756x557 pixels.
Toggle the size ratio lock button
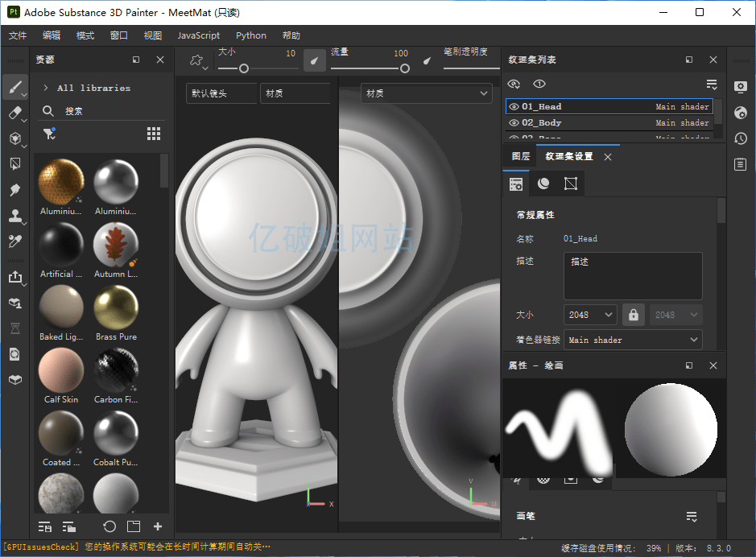pyautogui.click(x=634, y=315)
